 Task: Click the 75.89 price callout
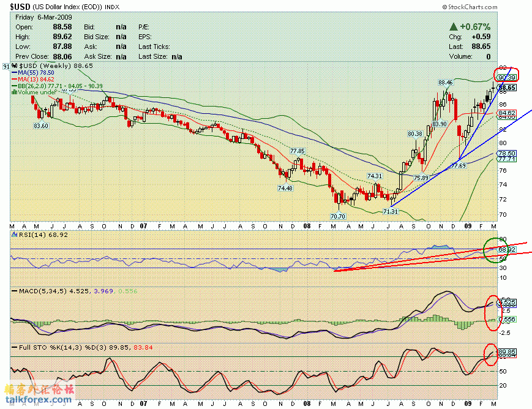tap(421, 178)
